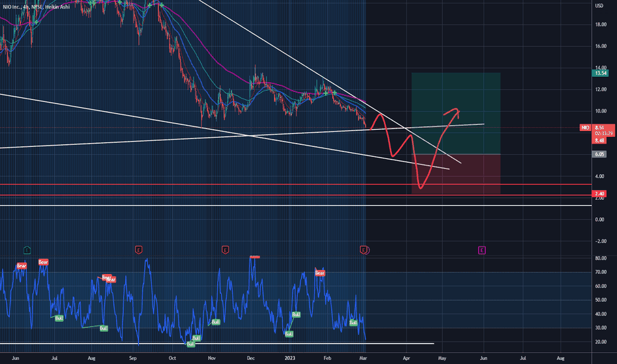Click the 50.00 RSI scale value

click(x=600, y=300)
